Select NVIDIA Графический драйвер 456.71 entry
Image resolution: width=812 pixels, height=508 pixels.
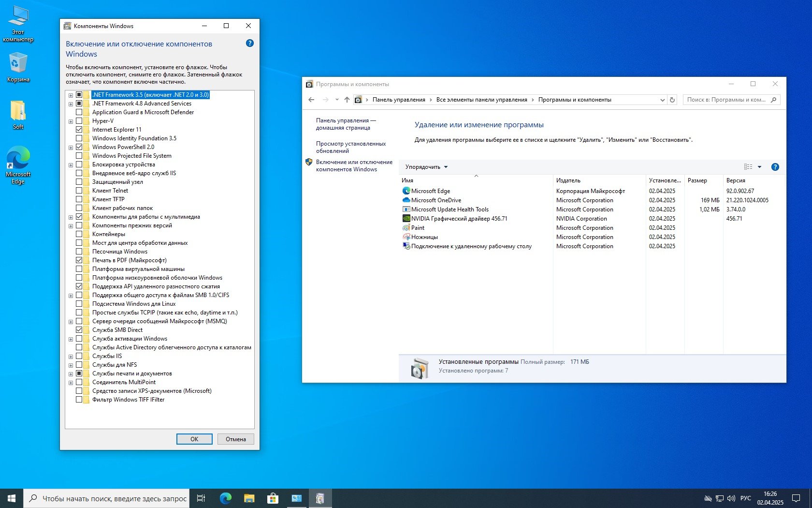click(x=459, y=219)
